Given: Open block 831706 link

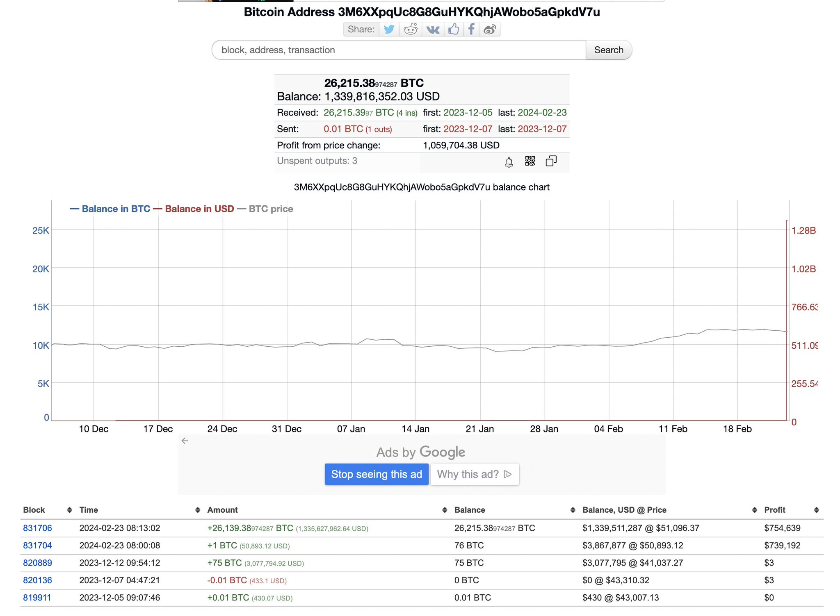Looking at the screenshot, I should point(37,528).
